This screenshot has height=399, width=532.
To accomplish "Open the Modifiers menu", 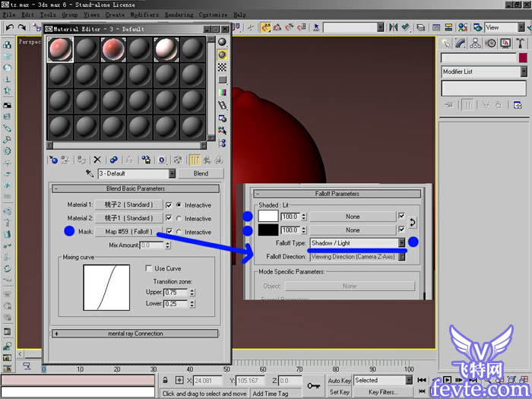I will coord(144,14).
